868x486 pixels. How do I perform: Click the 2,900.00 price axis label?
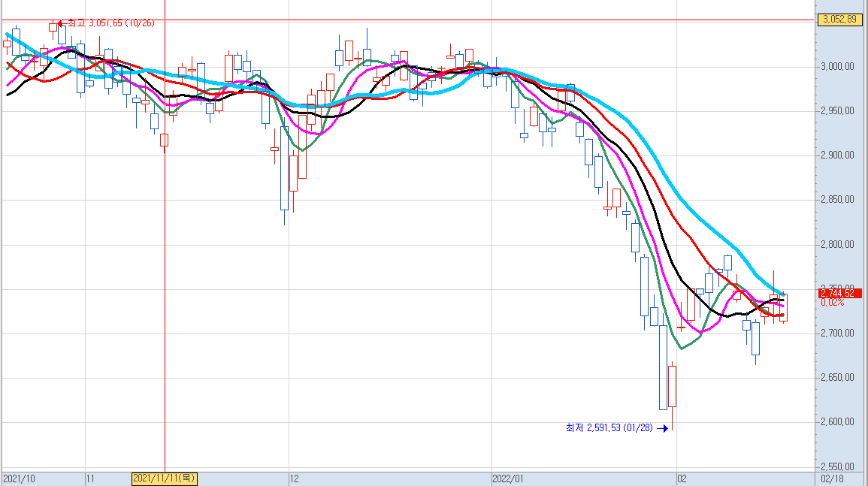838,155
